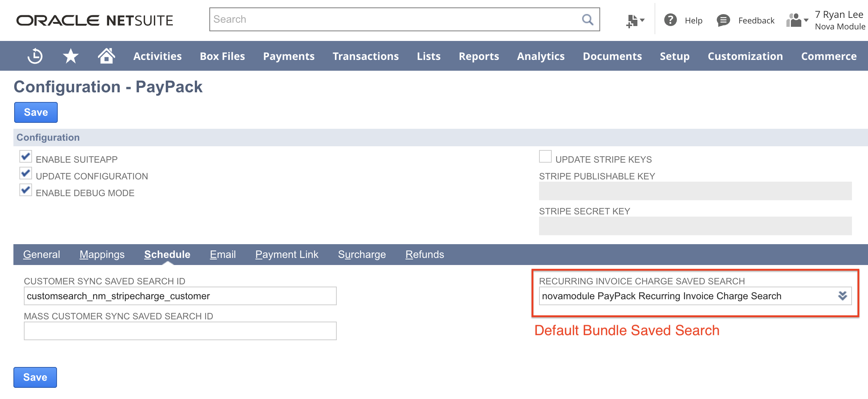Click the Help question mark icon

(x=671, y=20)
